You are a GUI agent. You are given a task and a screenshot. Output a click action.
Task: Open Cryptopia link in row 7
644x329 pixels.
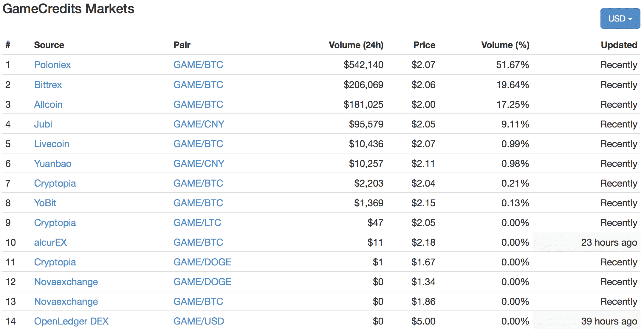click(55, 183)
